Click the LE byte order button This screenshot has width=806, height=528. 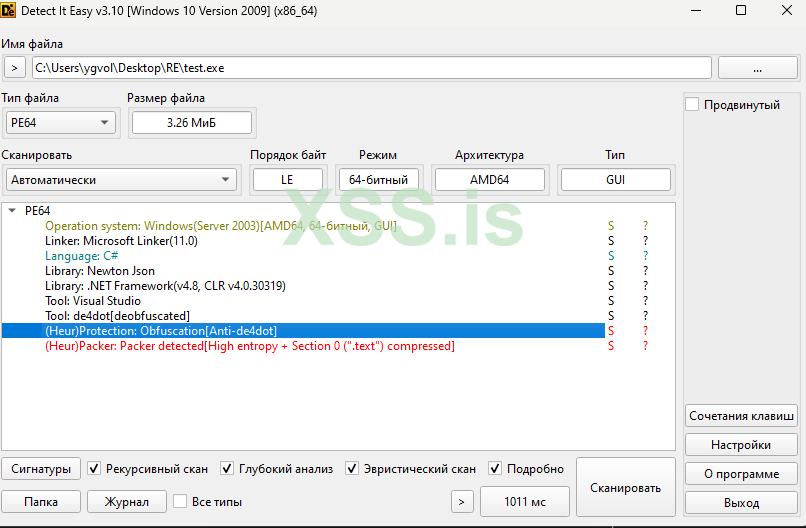pyautogui.click(x=287, y=180)
